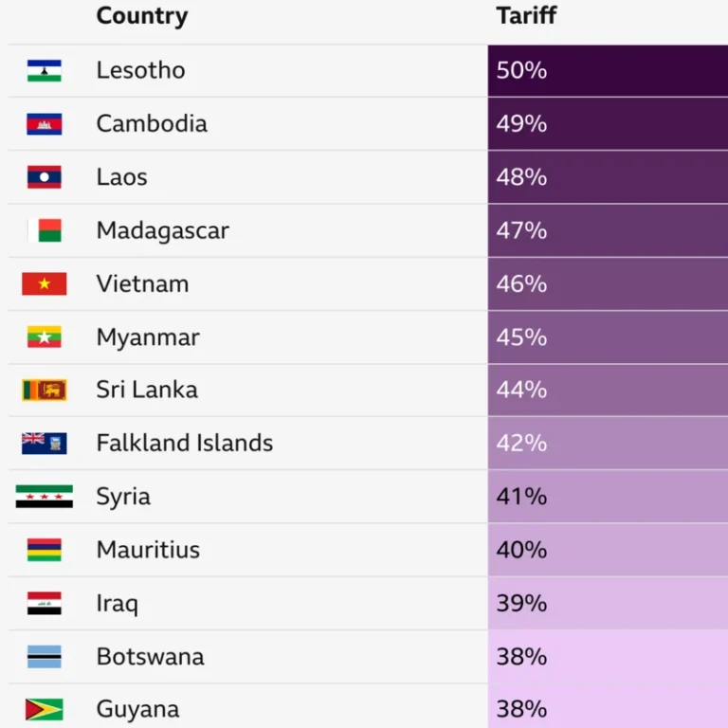Select the Guyana flag icon
This screenshot has width=728, height=728.
point(45,709)
